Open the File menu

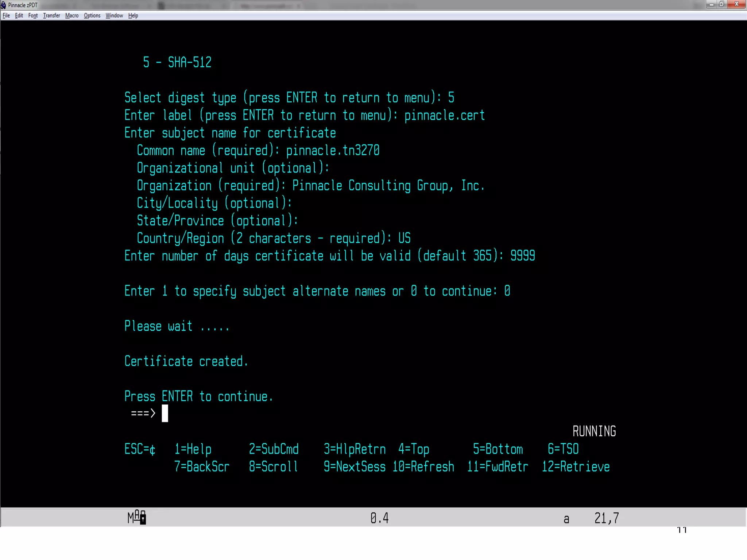click(x=6, y=15)
